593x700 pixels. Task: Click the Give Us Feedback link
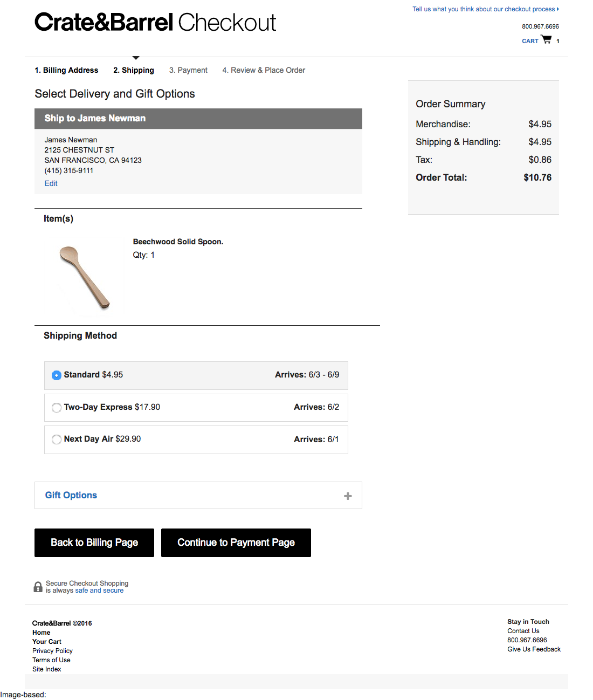[x=534, y=649]
